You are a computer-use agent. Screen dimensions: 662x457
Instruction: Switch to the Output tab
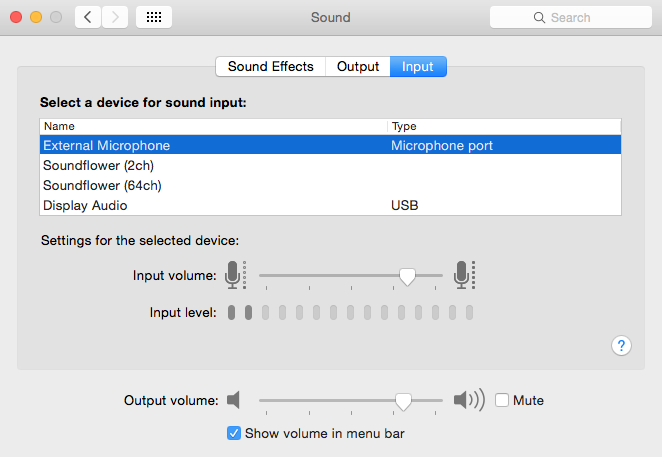(x=357, y=67)
